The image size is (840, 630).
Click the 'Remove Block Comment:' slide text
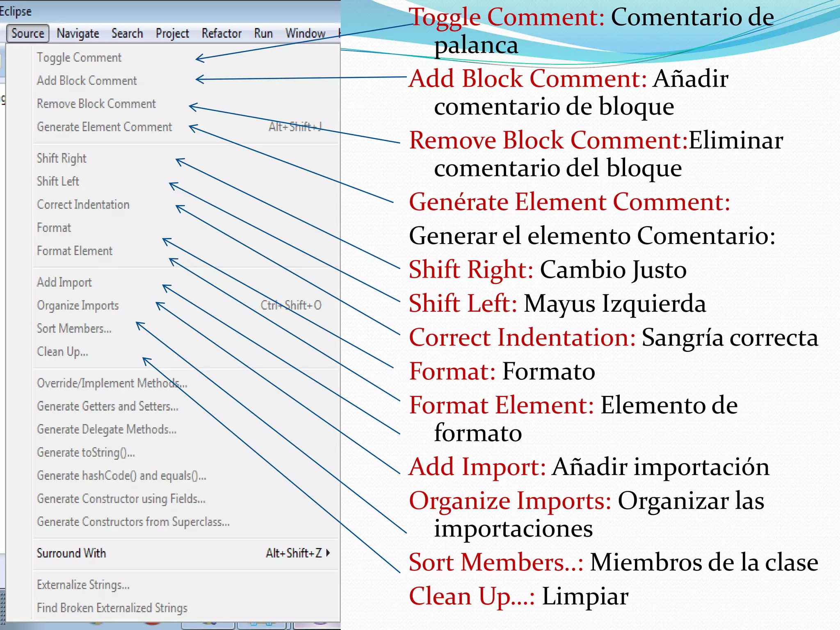pos(548,140)
